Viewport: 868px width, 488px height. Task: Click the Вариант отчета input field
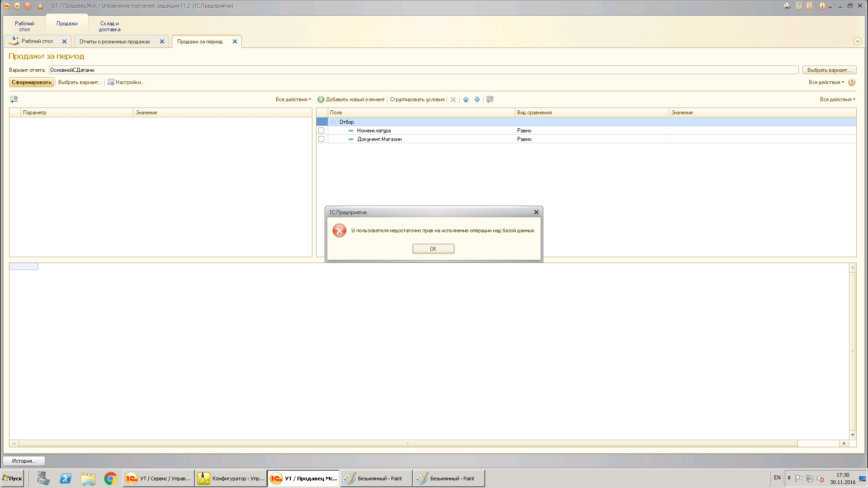pyautogui.click(x=424, y=70)
